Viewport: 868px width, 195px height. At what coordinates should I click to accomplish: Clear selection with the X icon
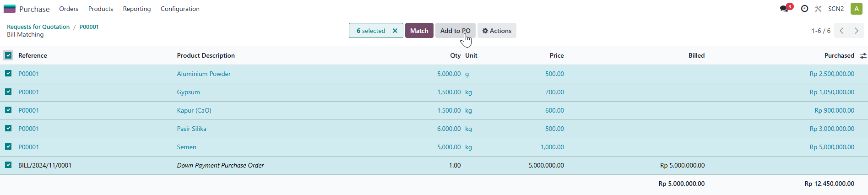coord(395,31)
